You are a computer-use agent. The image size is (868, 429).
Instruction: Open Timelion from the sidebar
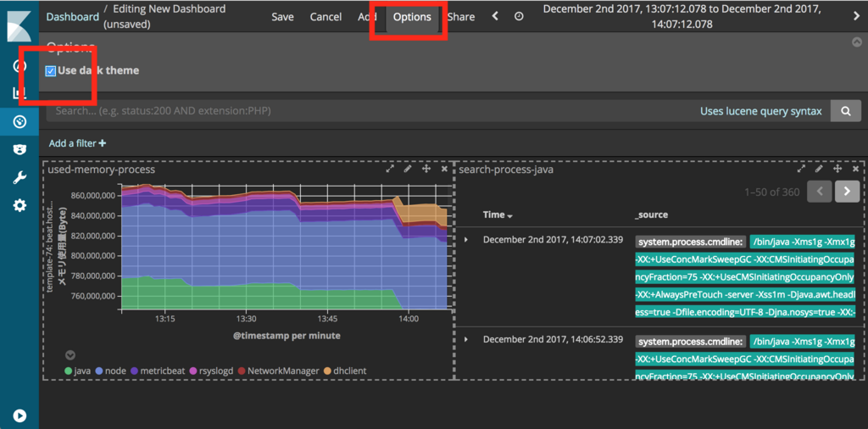(19, 149)
